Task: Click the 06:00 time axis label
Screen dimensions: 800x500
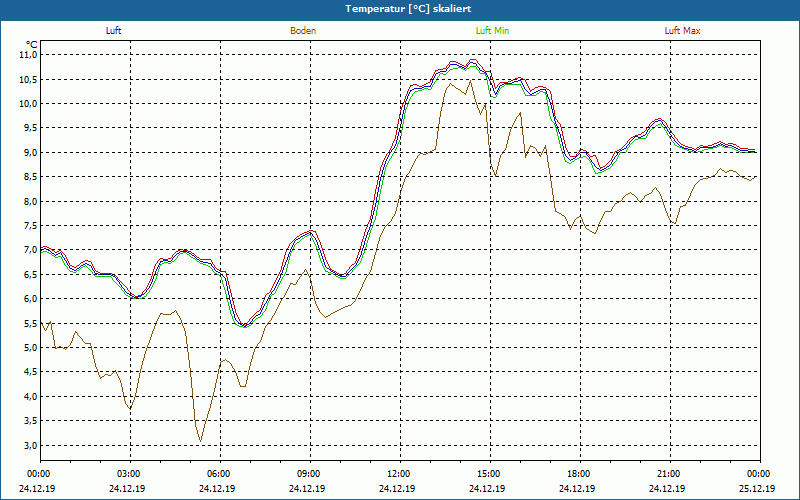Action: (x=220, y=474)
